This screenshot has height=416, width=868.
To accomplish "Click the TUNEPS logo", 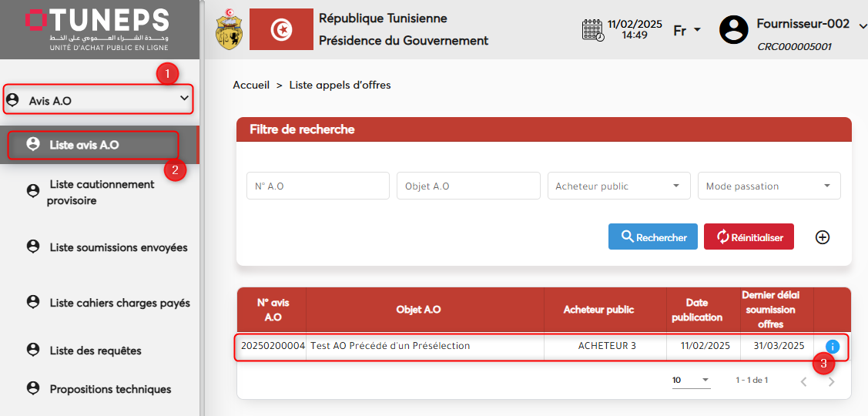I will click(98, 29).
